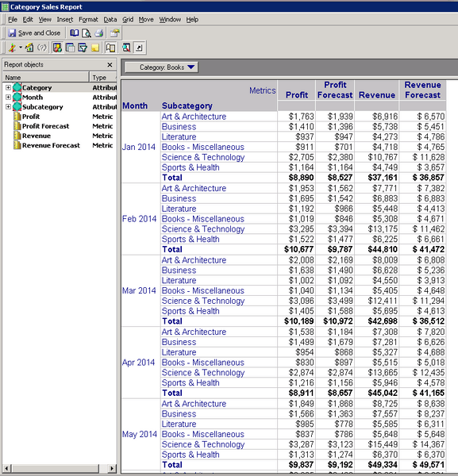
Task: Click the Feb 2014 month cell
Action: 140,219
